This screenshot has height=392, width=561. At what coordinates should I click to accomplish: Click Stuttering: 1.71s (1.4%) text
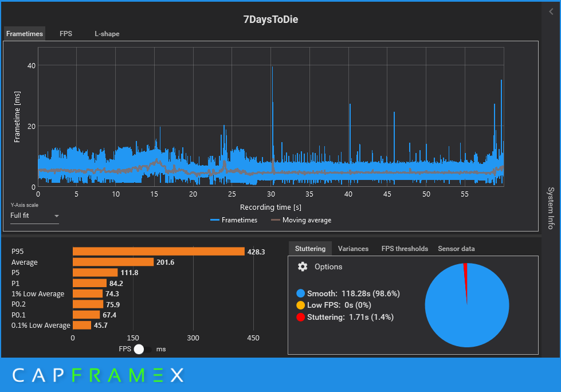pyautogui.click(x=350, y=317)
